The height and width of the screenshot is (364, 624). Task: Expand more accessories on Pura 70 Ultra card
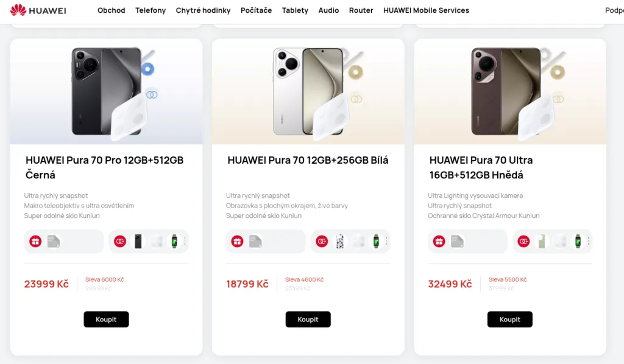tap(588, 242)
